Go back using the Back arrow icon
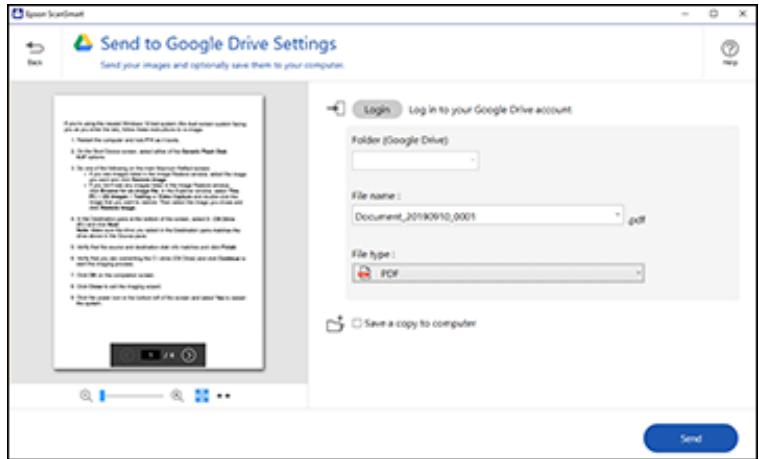The height and width of the screenshot is (459, 759). [x=34, y=48]
